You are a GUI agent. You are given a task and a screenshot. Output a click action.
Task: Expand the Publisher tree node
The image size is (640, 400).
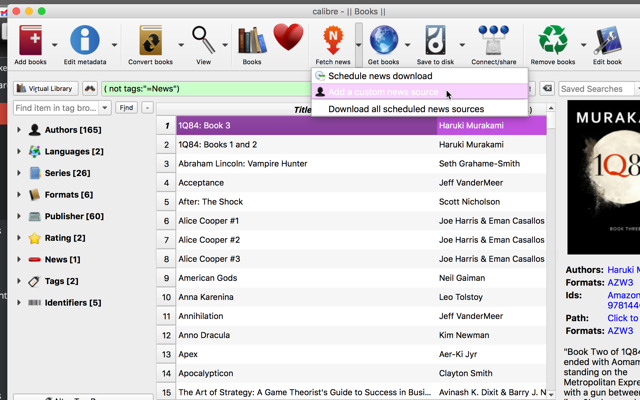(19, 216)
